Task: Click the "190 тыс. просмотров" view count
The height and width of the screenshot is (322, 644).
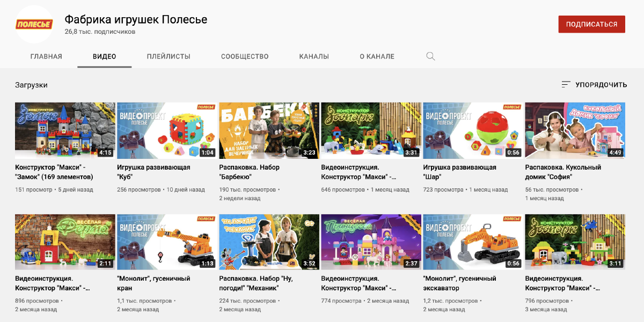Action: click(x=247, y=189)
